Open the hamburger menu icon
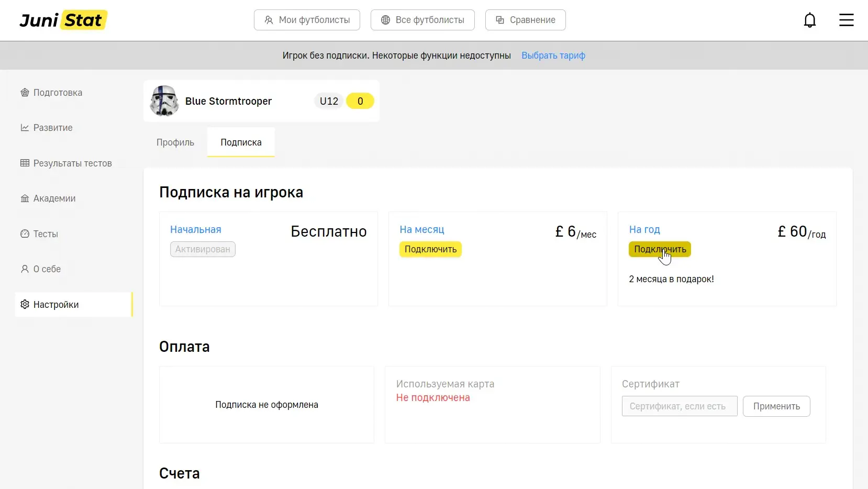 coord(846,20)
